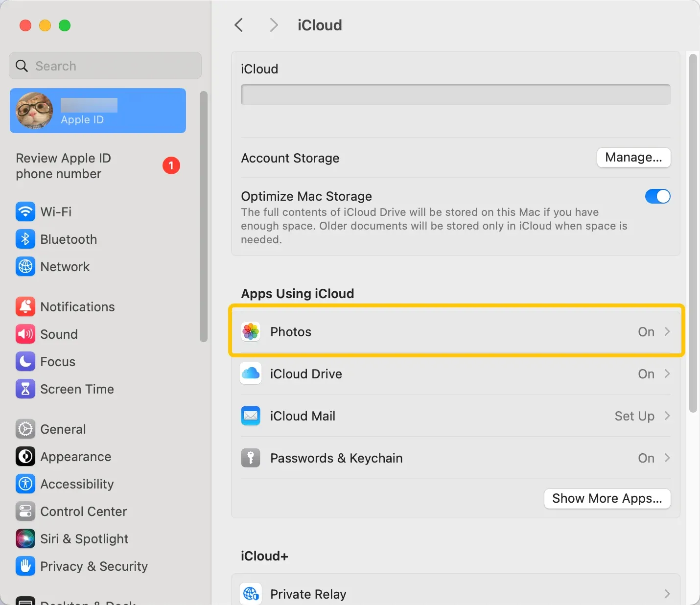Click the Control Center icon
Screen dimensions: 700x605
pos(25,512)
